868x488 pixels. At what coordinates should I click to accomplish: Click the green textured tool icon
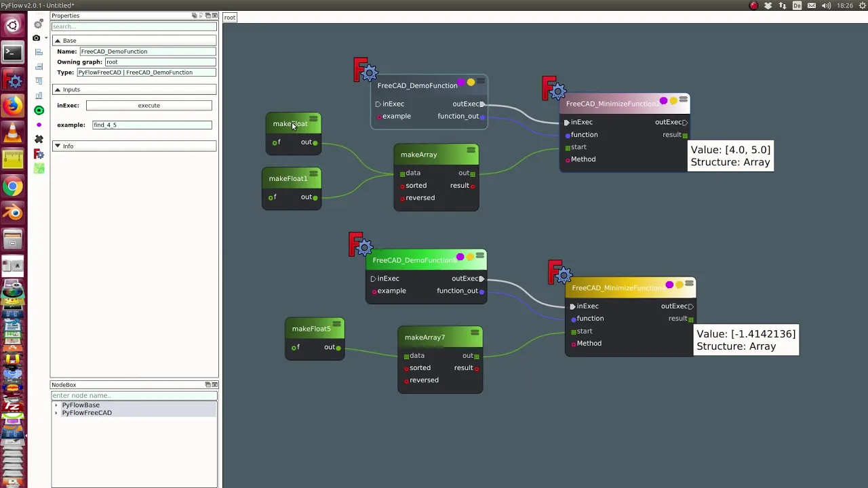pyautogui.click(x=39, y=168)
